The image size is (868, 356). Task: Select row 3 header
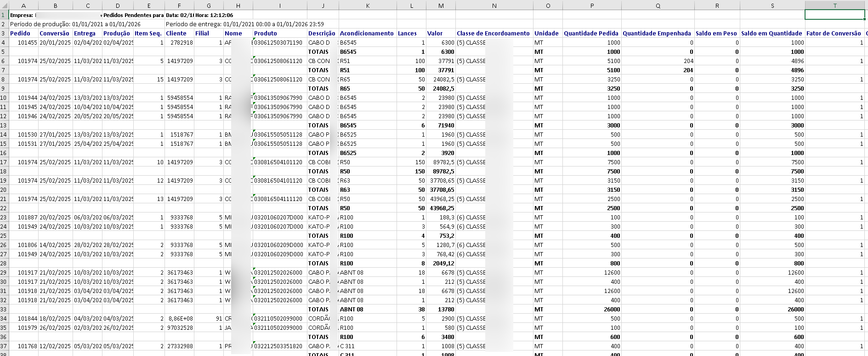point(4,33)
